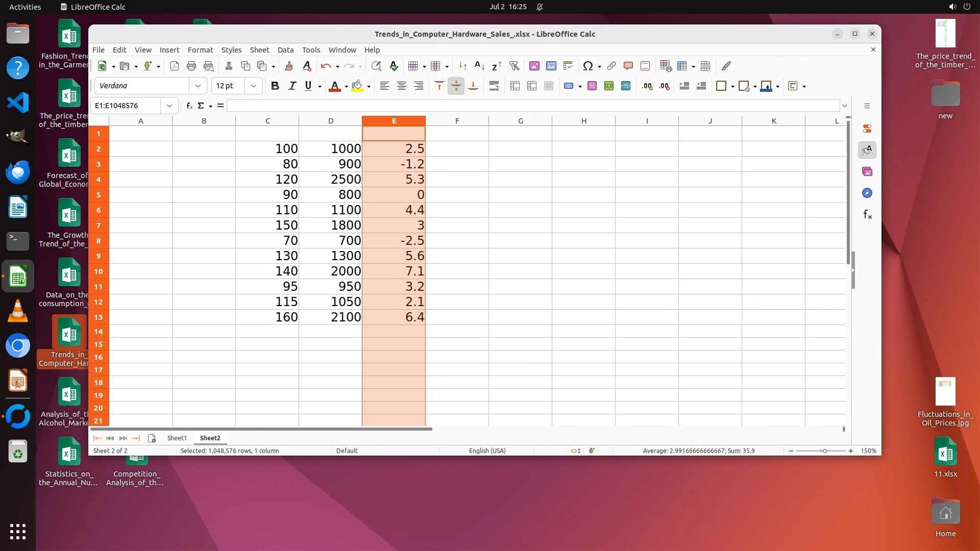Toggle Wrap Text button
Image resolution: width=980 pixels, height=551 pixels.
tap(494, 86)
